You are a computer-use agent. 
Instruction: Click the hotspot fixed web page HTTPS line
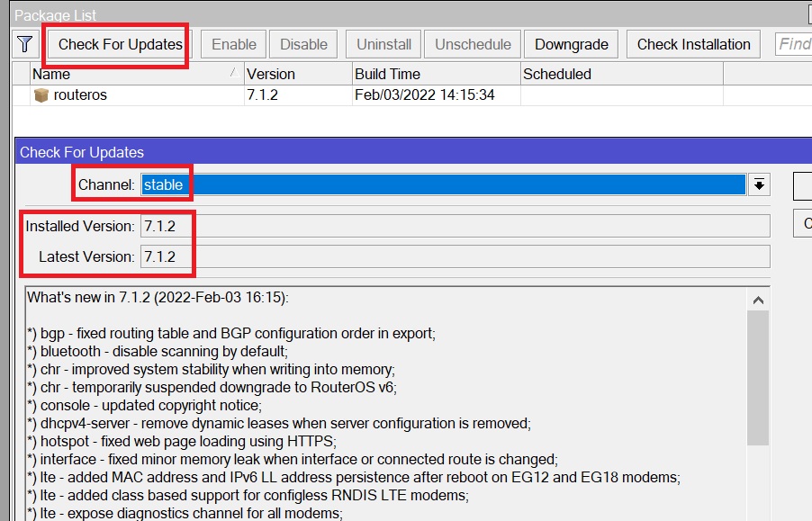182,442
